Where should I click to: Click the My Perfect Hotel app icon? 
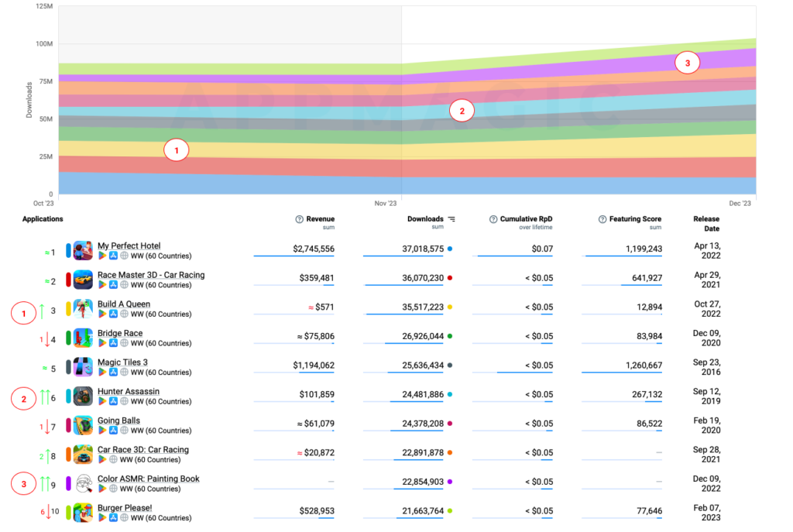click(84, 251)
